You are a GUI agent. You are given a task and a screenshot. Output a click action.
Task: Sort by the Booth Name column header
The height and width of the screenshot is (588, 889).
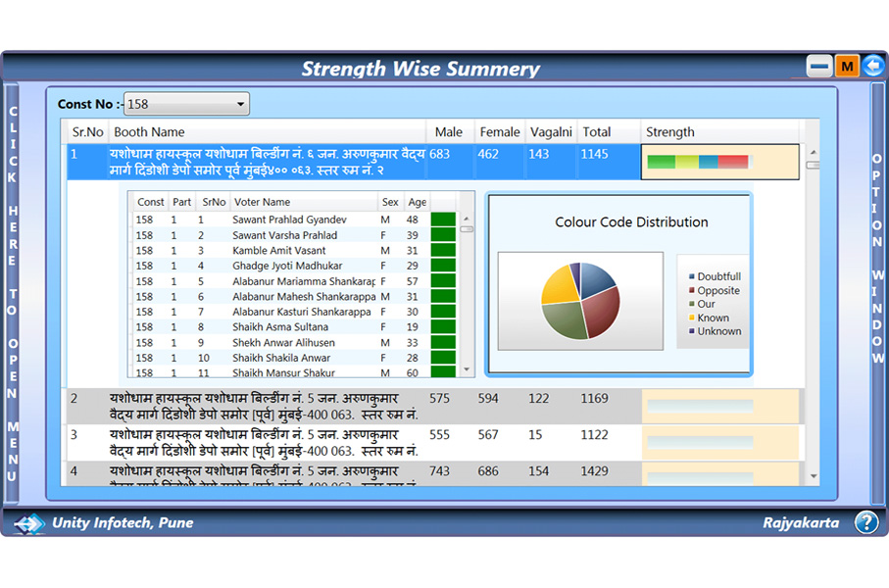click(149, 132)
